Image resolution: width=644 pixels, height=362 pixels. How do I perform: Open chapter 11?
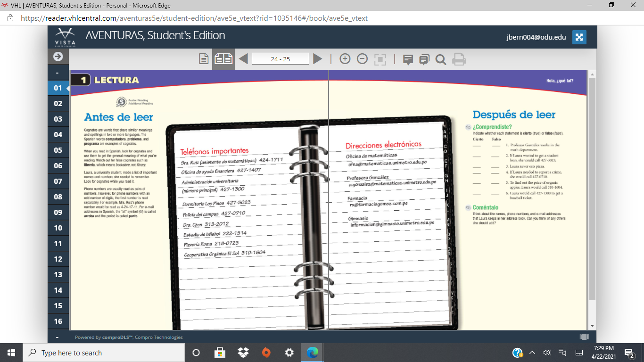pos(58,244)
